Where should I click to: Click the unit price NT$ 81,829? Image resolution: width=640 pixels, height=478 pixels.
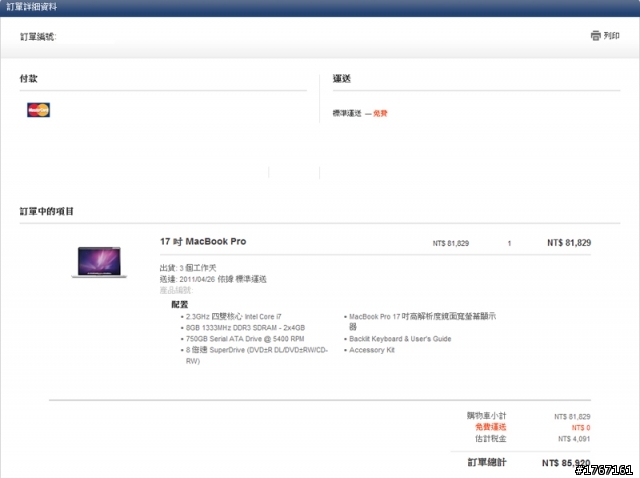(x=451, y=243)
